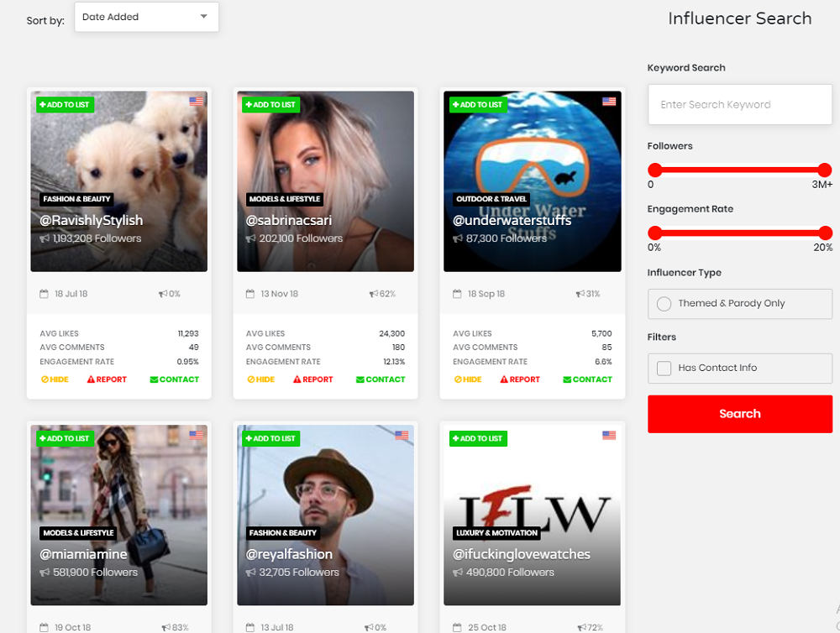Click US flag icon on underwaterstuffs card
The height and width of the screenshot is (633, 840).
[x=609, y=102]
